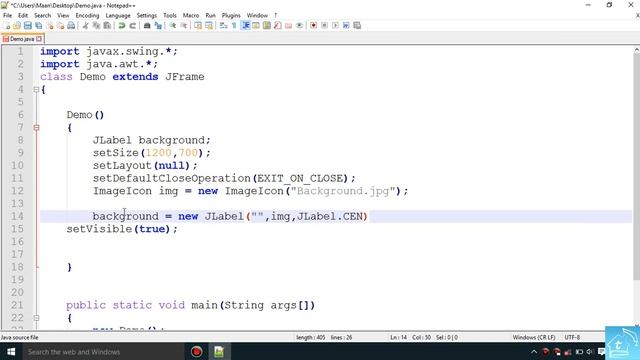Click the Save Recorded Macro icon
The height and width of the screenshot is (360, 640).
coord(357,25)
